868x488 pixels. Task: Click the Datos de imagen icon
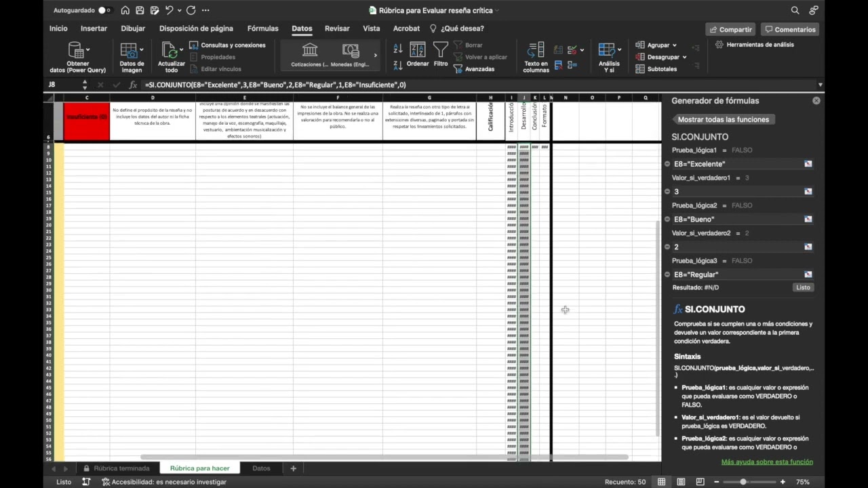click(x=128, y=51)
